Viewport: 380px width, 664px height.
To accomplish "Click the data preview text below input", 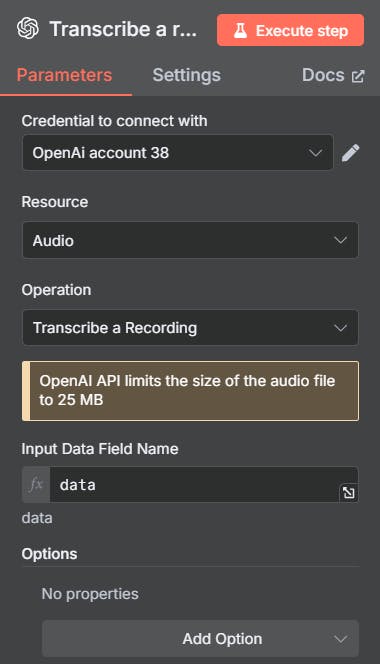I will tap(37, 518).
